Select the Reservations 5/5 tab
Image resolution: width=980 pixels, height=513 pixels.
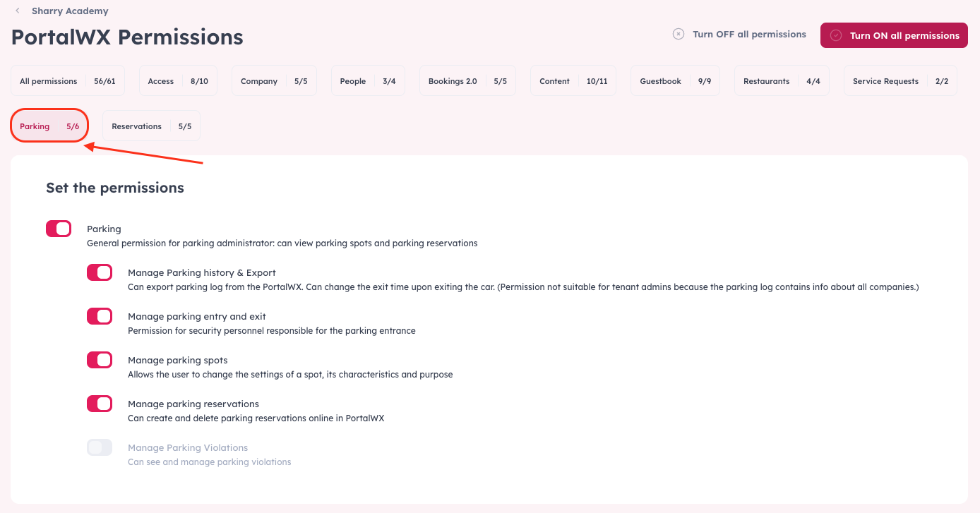click(151, 126)
